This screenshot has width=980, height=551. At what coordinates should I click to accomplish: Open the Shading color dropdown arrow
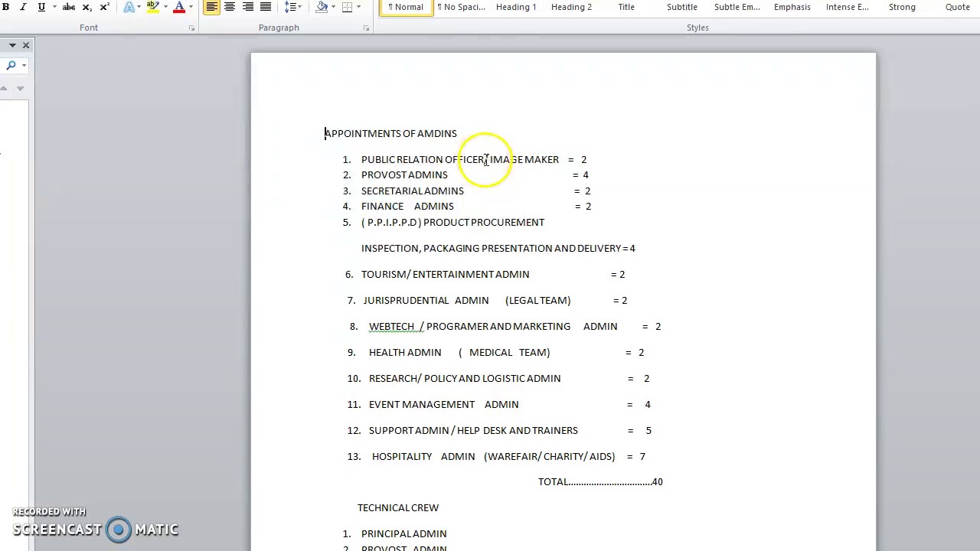[x=334, y=7]
